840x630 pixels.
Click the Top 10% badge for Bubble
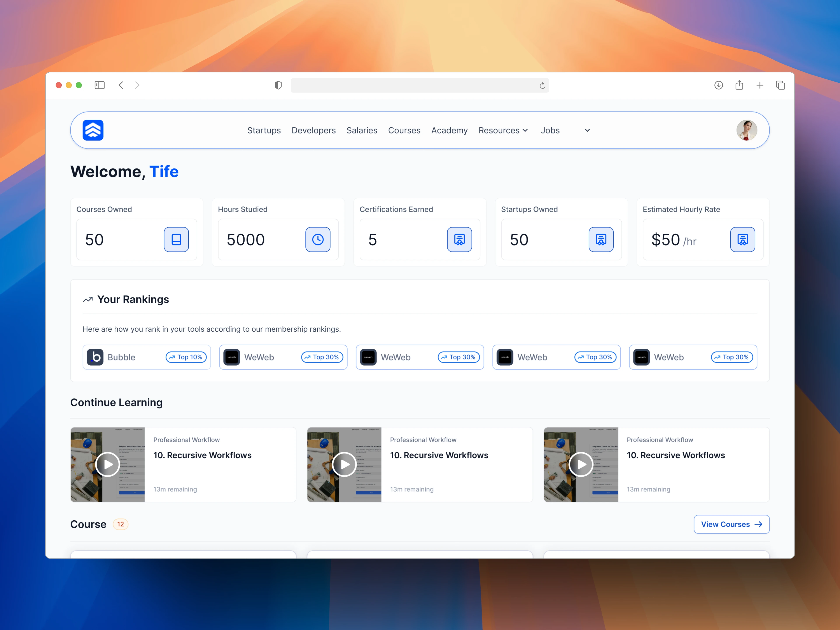point(186,357)
